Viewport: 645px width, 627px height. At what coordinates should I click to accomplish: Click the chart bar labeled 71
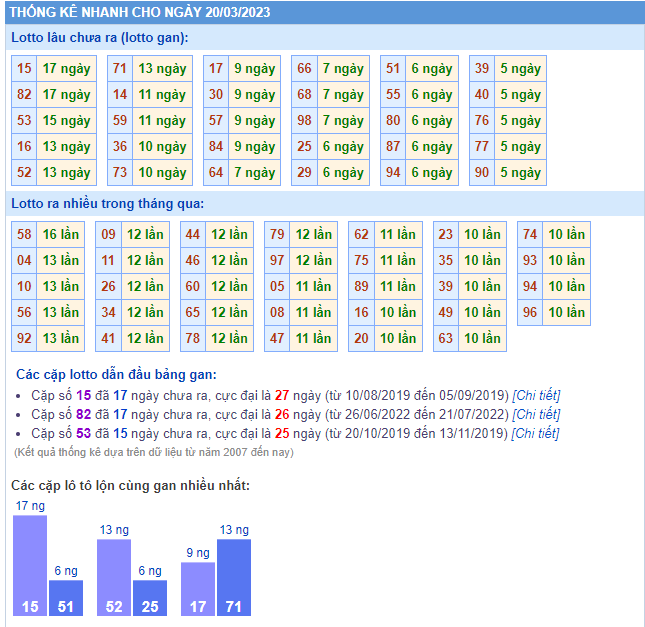(x=234, y=578)
